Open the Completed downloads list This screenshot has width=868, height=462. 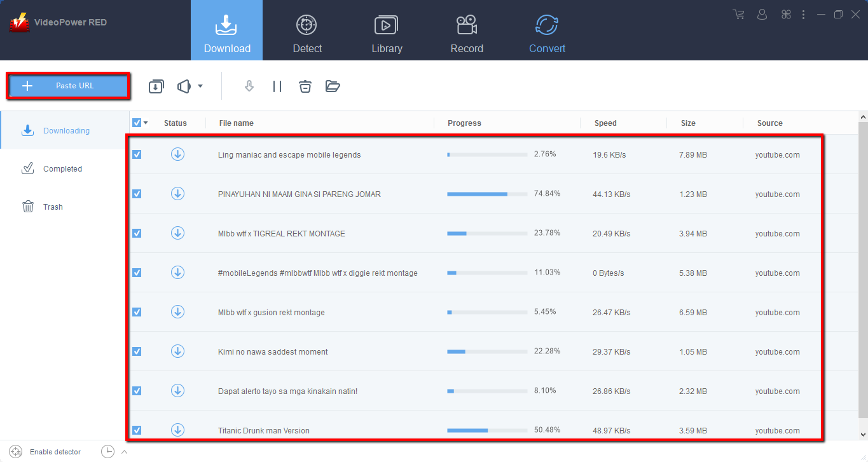pyautogui.click(x=62, y=169)
